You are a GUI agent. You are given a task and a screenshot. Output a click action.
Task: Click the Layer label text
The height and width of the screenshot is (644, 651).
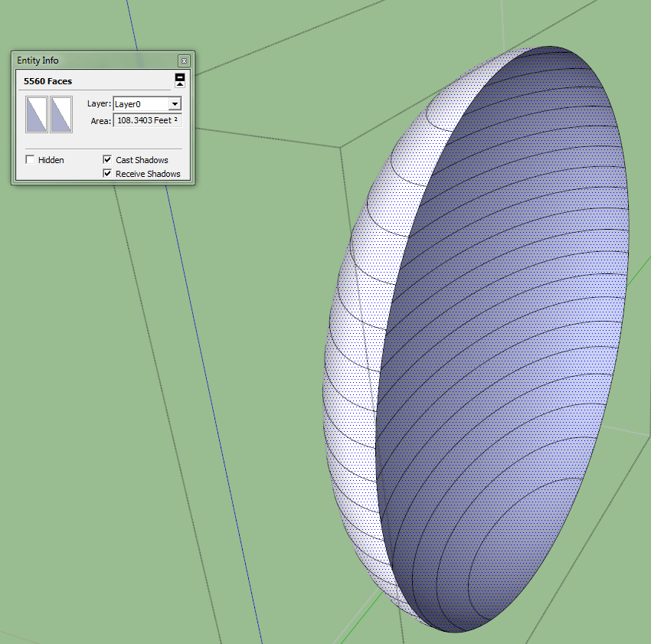point(99,104)
